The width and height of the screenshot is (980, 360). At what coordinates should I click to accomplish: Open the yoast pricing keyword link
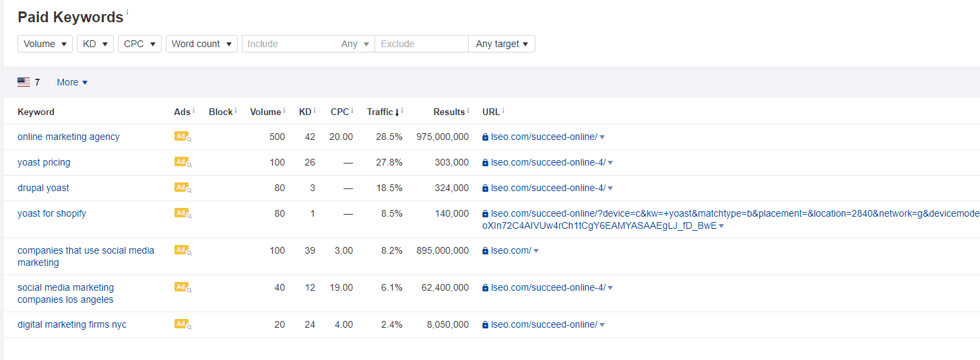coord(44,162)
